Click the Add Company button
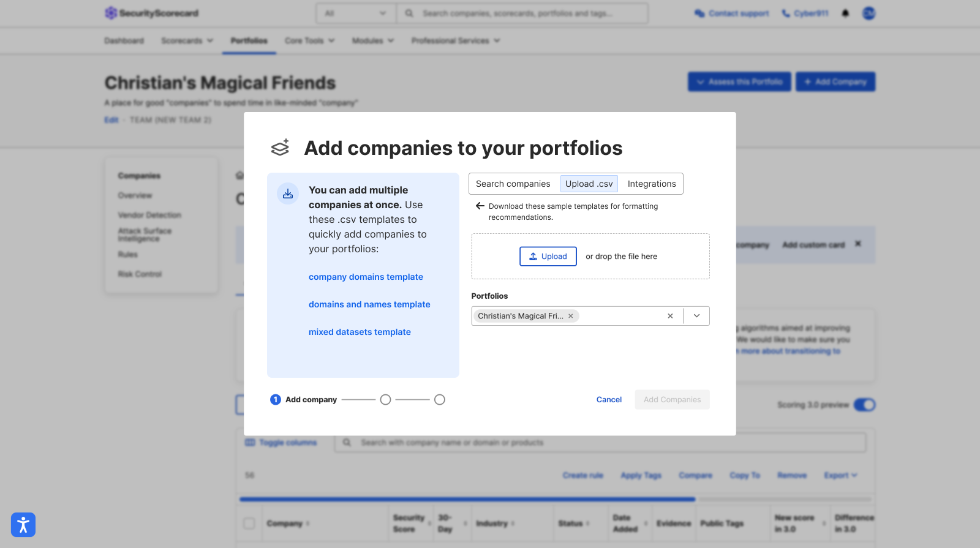Image resolution: width=980 pixels, height=548 pixels. click(835, 81)
